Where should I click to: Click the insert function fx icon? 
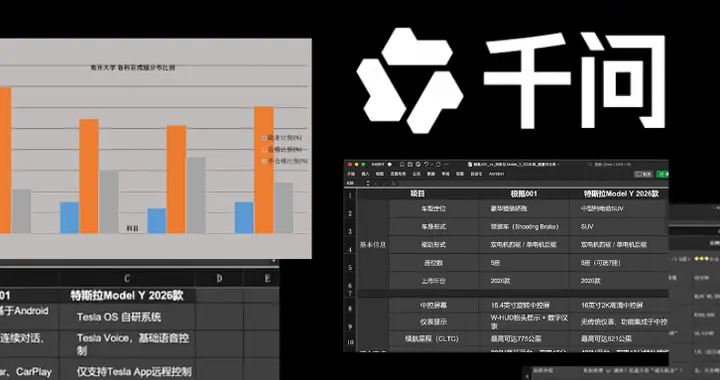[x=394, y=183]
